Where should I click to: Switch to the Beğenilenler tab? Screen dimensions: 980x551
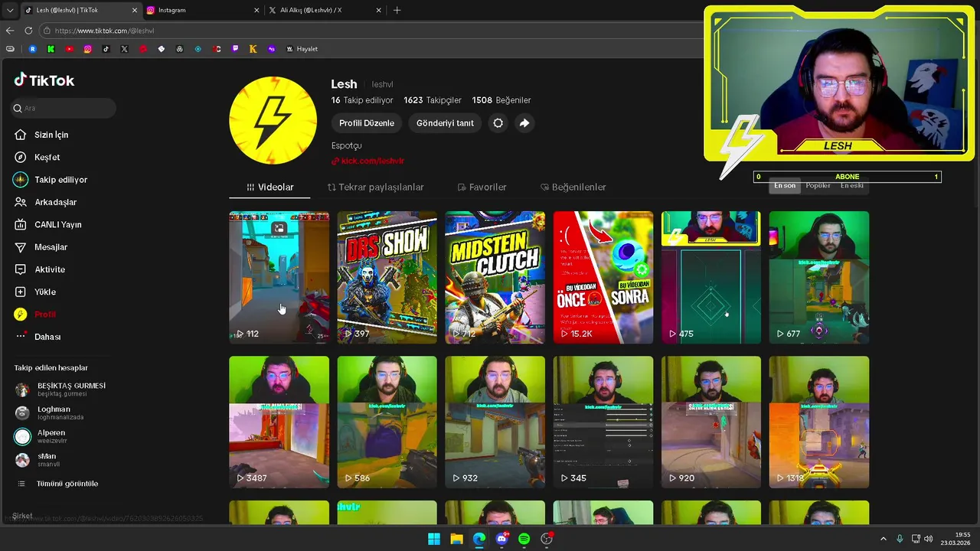[x=573, y=187]
